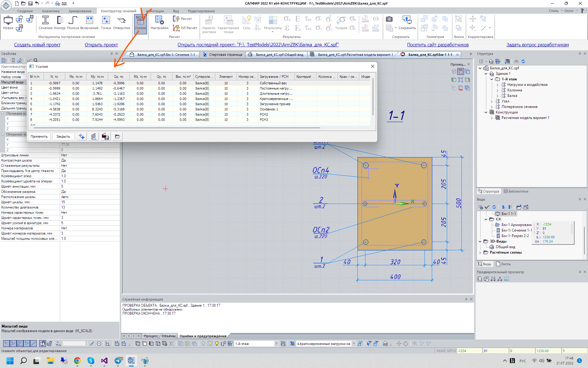This screenshot has height=368, width=588.
Task: Launch Chrome from the taskbar
Action: [x=77, y=361]
